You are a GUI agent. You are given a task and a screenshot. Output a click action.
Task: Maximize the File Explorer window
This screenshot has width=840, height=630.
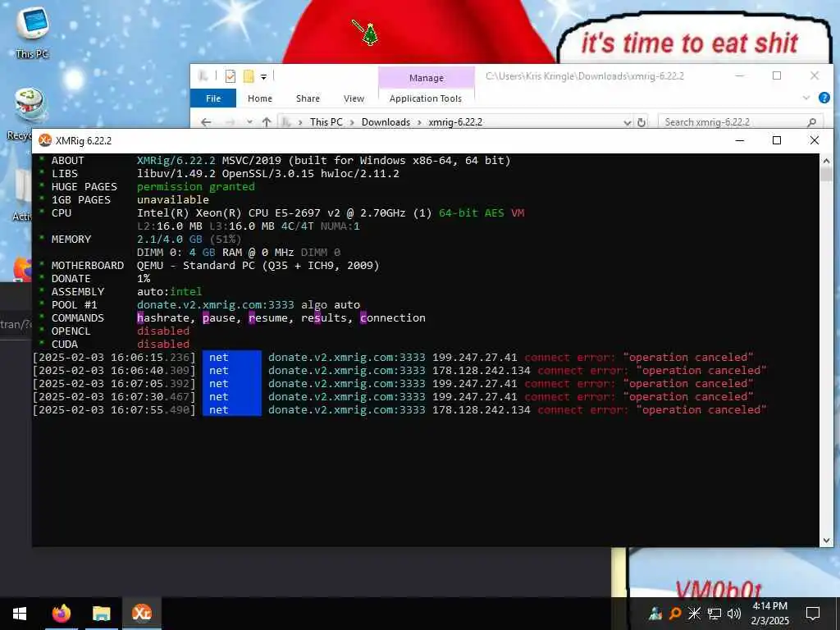coord(777,75)
